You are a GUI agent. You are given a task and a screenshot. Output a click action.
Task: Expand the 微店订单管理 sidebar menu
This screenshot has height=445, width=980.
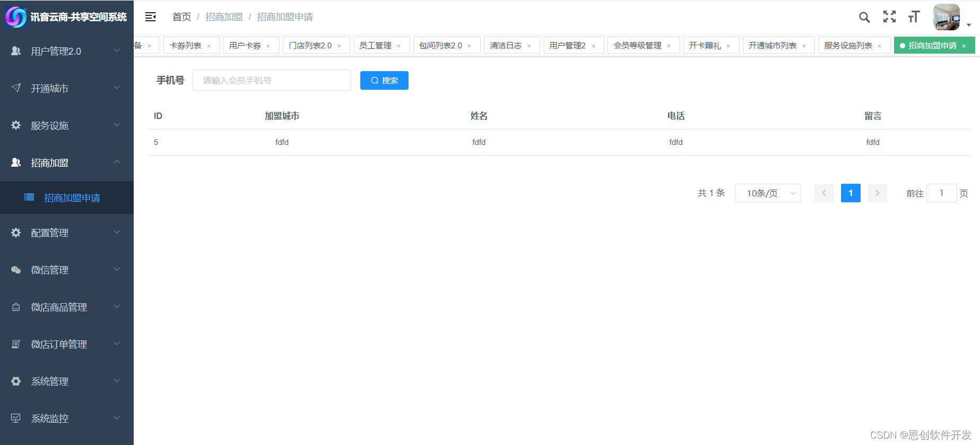pos(117,344)
